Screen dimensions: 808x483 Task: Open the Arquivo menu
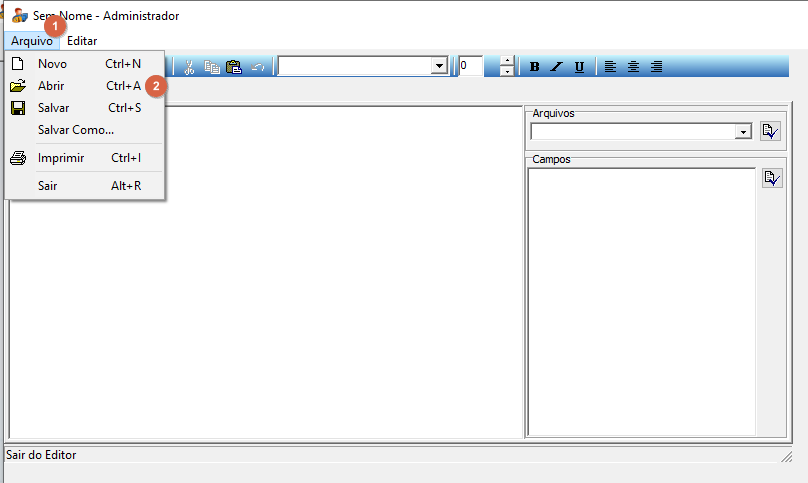(x=32, y=41)
